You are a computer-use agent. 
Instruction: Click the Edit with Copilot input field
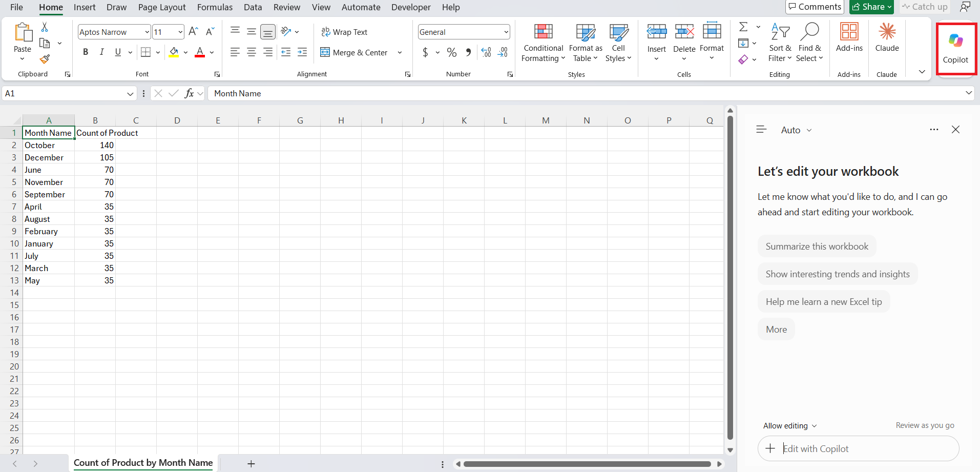point(859,448)
